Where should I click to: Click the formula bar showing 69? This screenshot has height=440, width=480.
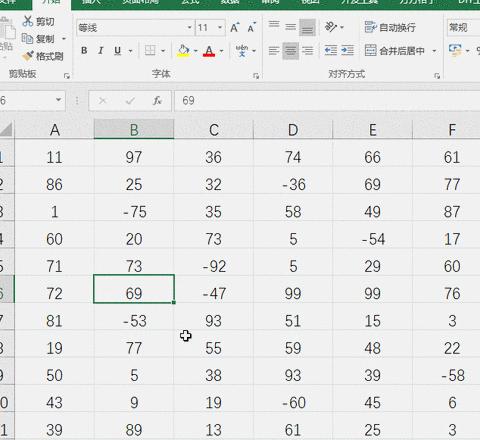(327, 100)
